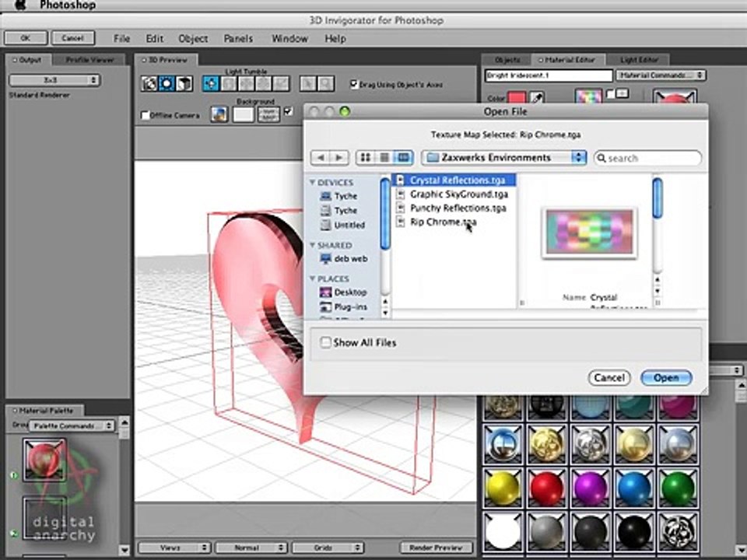
Task: Enable Offline Camera checkbox
Action: 145,115
